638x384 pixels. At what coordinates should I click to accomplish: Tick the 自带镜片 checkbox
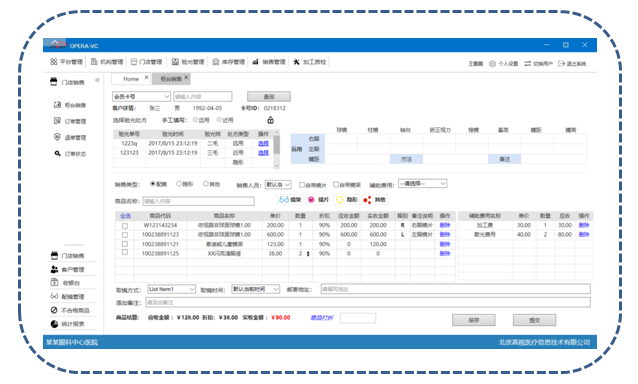tap(302, 185)
